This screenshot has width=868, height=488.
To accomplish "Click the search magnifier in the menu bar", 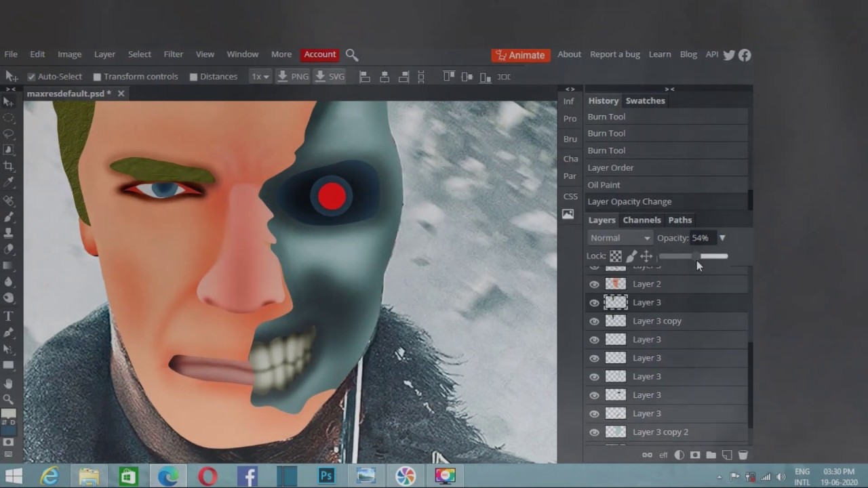I will pyautogui.click(x=351, y=55).
